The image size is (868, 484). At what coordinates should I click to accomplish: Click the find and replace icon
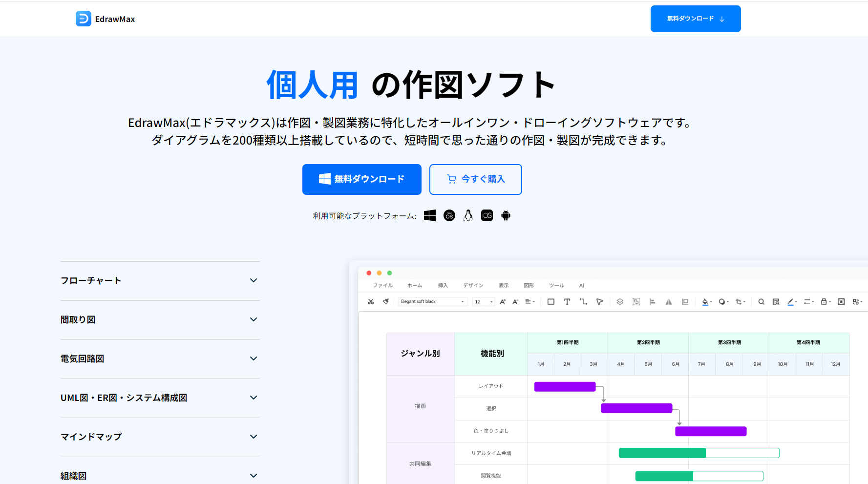click(x=776, y=302)
